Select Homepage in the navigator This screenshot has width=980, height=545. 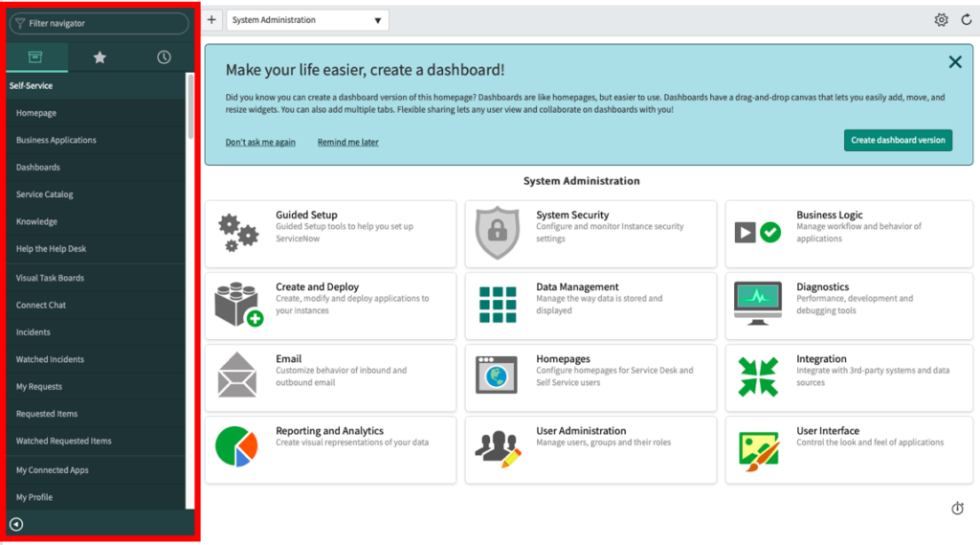[x=96, y=113]
